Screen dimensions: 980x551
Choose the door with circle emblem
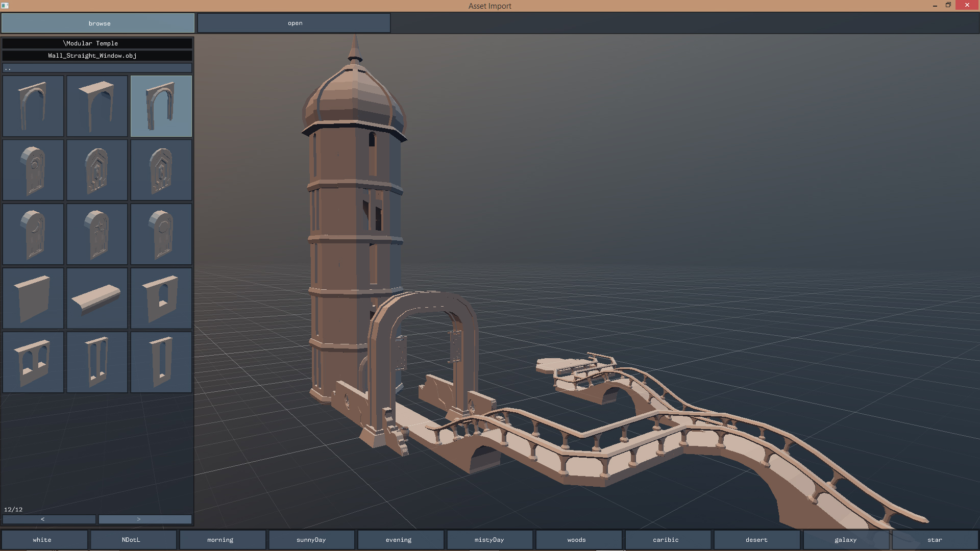point(161,234)
